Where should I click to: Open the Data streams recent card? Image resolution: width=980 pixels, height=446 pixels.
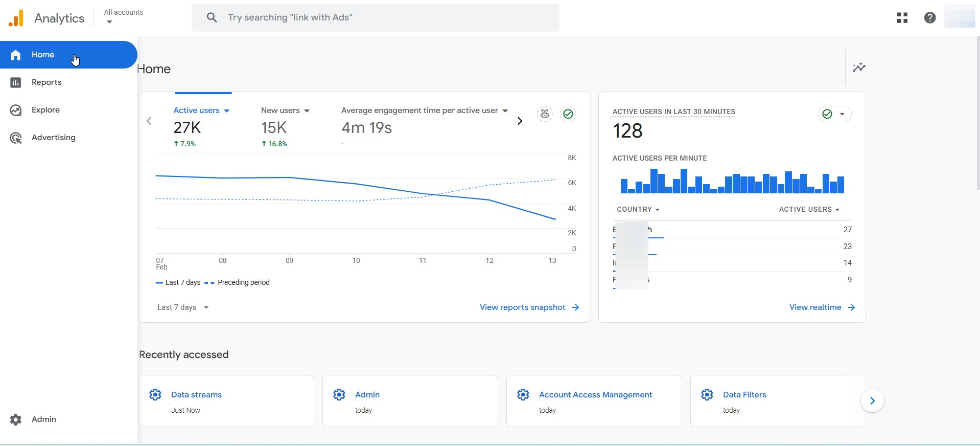tap(226, 401)
